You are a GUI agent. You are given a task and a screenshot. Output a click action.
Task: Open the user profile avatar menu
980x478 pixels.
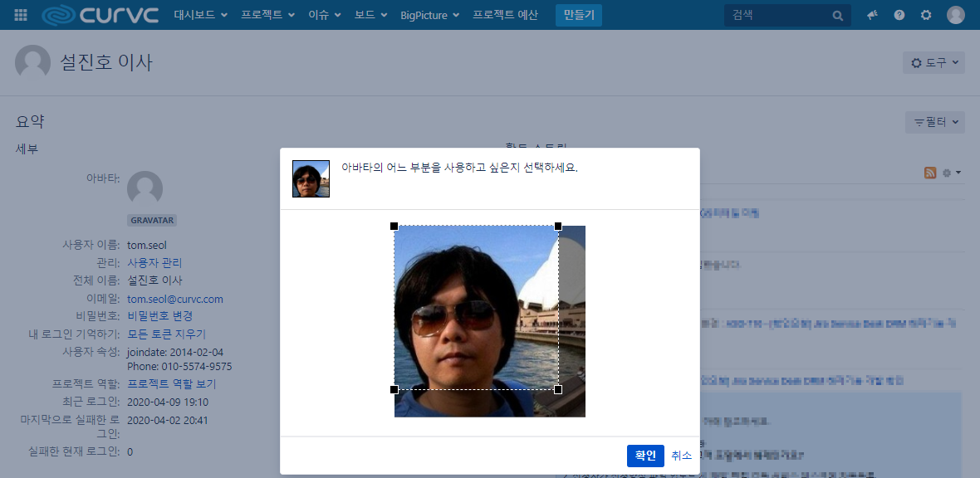coord(956,15)
